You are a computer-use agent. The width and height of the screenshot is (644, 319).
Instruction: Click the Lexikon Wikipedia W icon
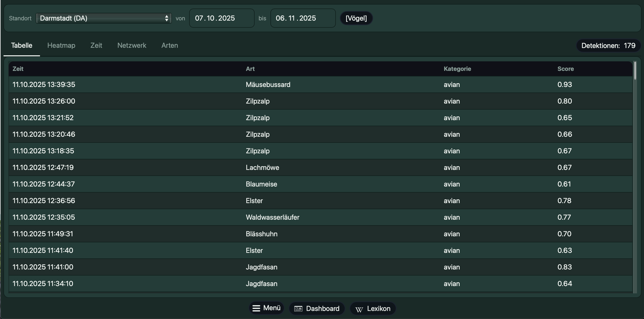tap(359, 309)
